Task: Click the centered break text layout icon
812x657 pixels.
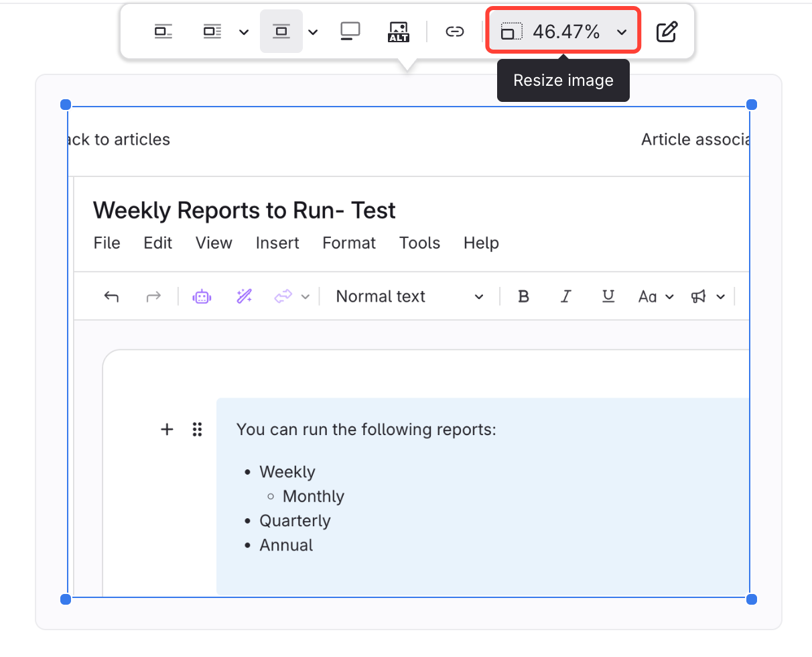Action: [281, 32]
